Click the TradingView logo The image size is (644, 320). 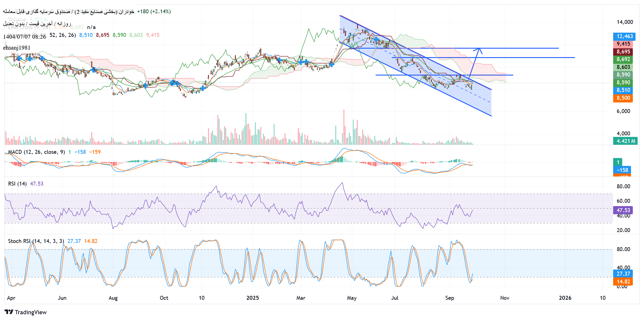26,312
